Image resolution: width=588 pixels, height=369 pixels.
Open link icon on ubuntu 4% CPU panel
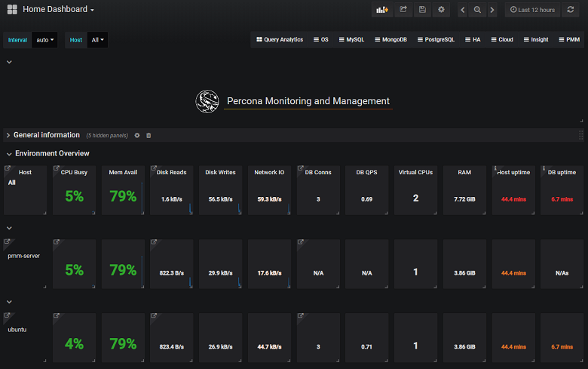tap(57, 315)
